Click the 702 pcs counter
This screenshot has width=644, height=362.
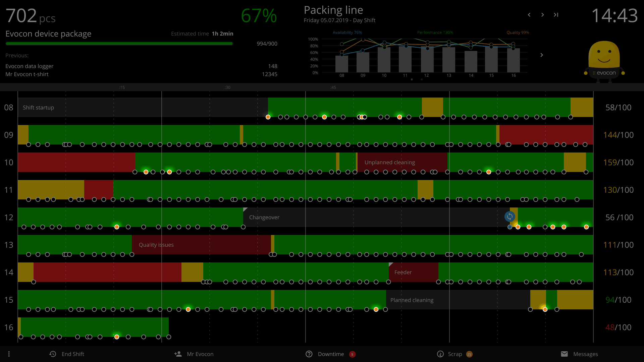coord(31,15)
